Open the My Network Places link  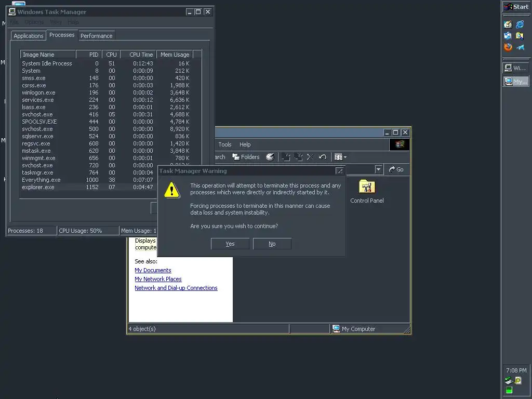tap(158, 279)
